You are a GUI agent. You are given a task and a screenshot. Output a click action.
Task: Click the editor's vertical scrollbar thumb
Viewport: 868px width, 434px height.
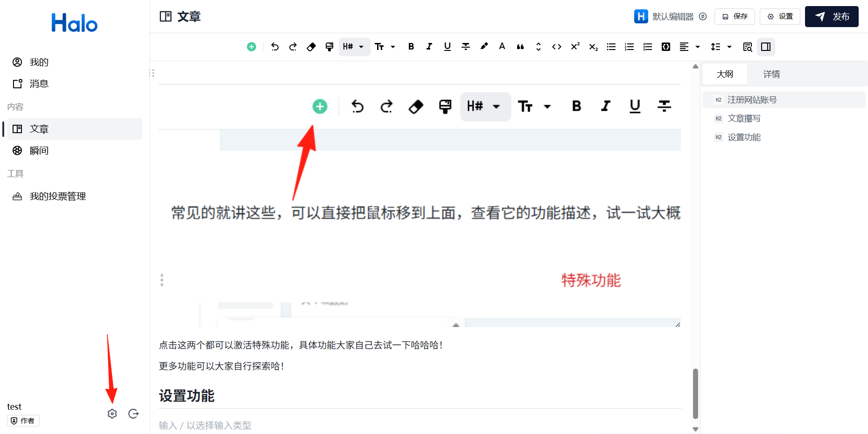[x=695, y=393]
